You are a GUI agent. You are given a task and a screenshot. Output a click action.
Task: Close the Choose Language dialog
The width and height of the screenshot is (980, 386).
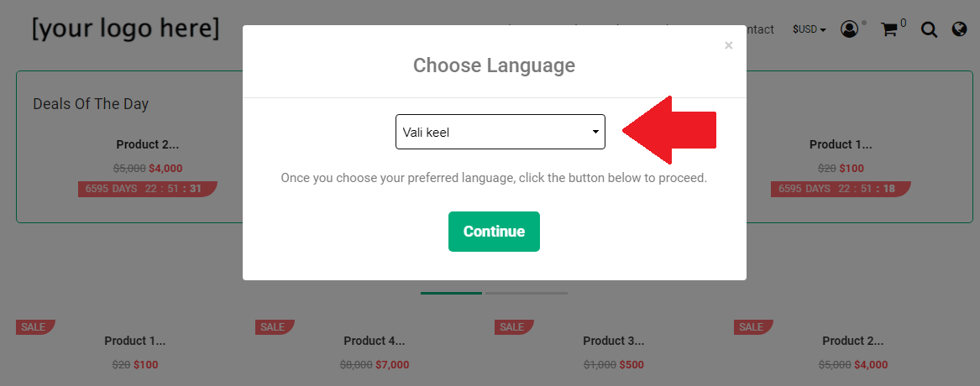728,45
